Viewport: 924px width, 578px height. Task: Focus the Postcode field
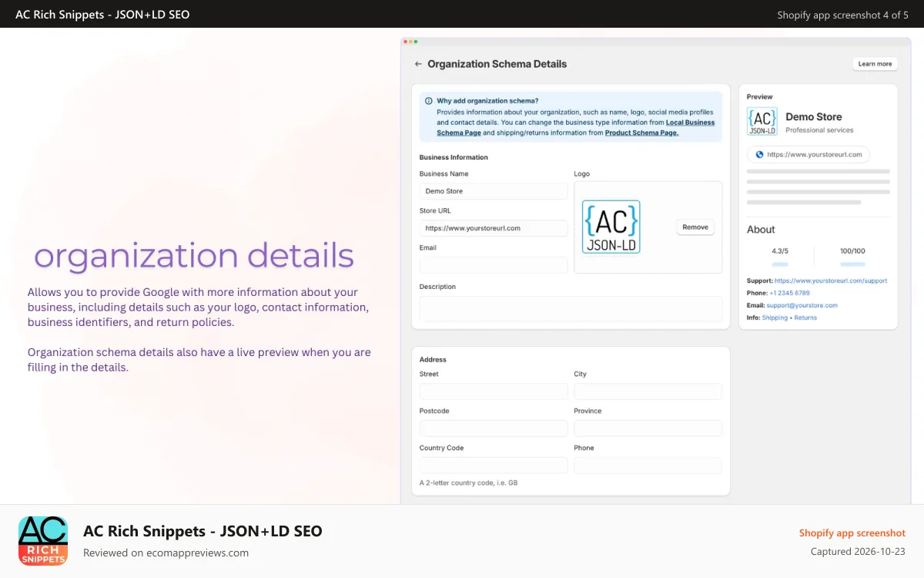point(494,428)
